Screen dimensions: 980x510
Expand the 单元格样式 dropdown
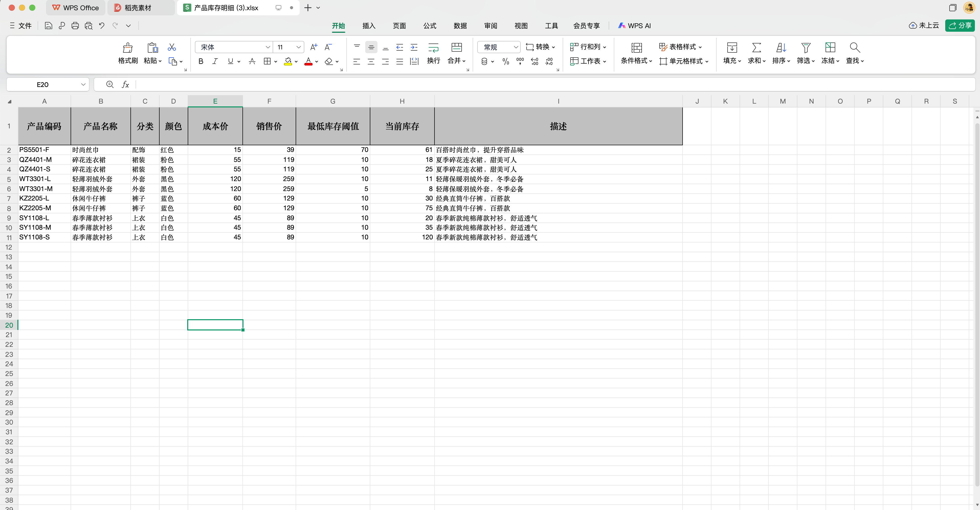707,61
